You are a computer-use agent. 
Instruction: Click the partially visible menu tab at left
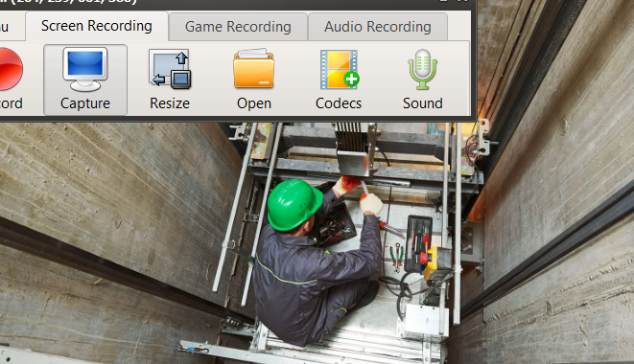coord(12,27)
